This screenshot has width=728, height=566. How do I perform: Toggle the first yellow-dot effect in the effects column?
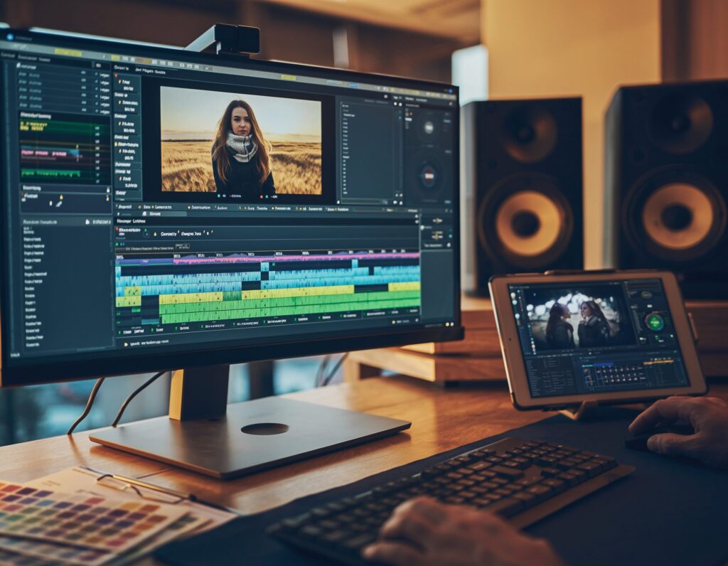[120, 82]
